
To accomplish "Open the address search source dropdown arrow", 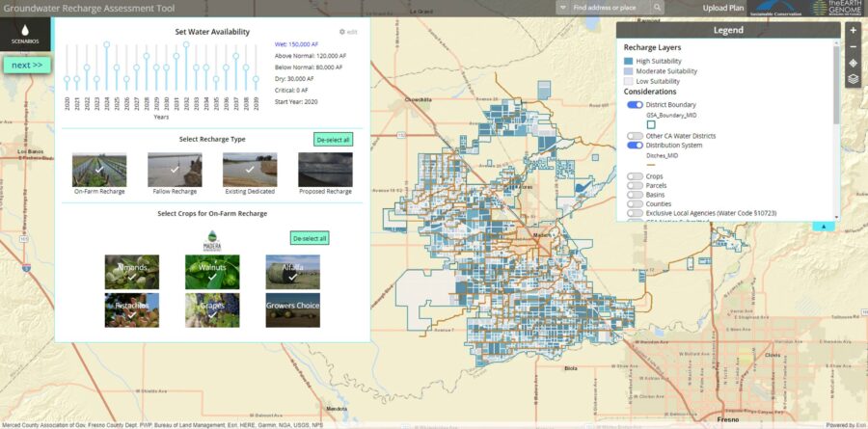I will [563, 8].
